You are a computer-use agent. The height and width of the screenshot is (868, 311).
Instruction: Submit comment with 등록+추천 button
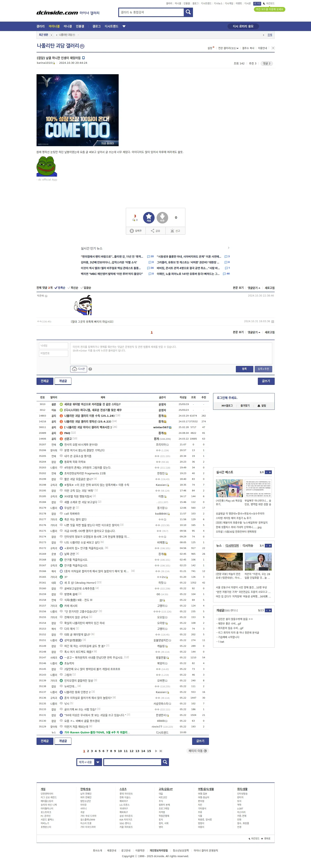[263, 369]
